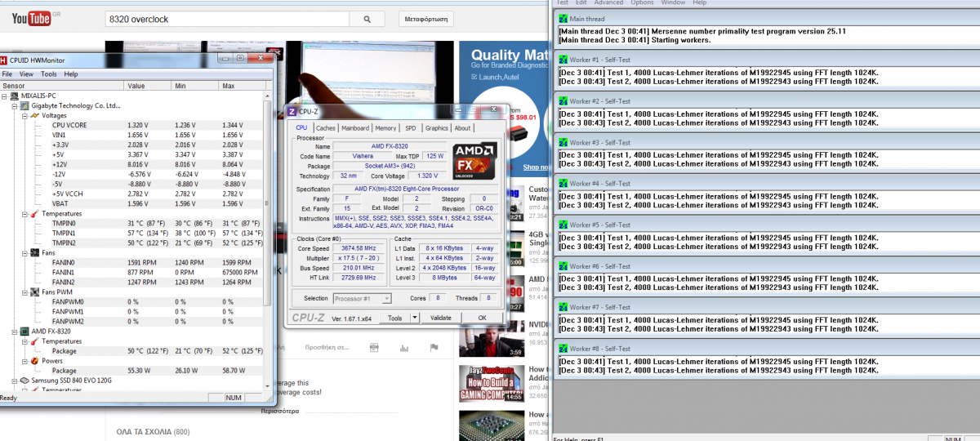Open the HWMonitor Tools menu

pyautogui.click(x=49, y=74)
